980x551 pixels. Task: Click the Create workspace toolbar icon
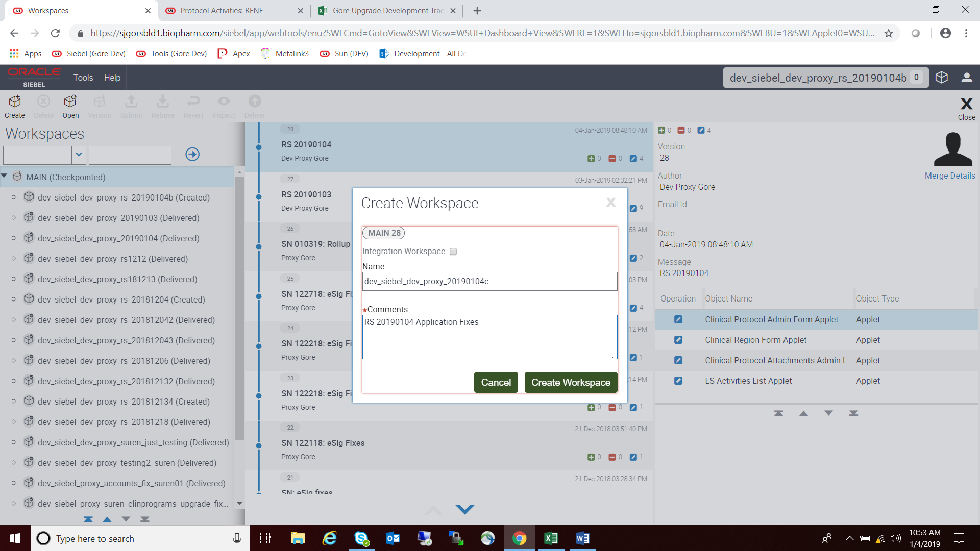[x=15, y=106]
